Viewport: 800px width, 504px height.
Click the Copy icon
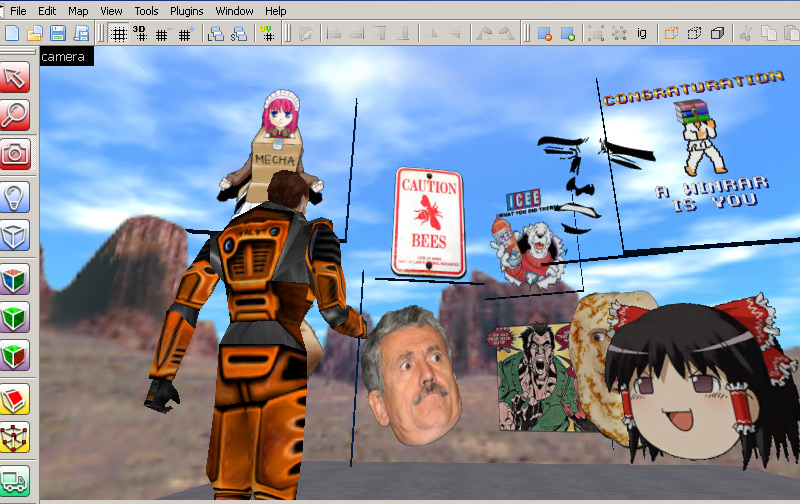click(768, 34)
